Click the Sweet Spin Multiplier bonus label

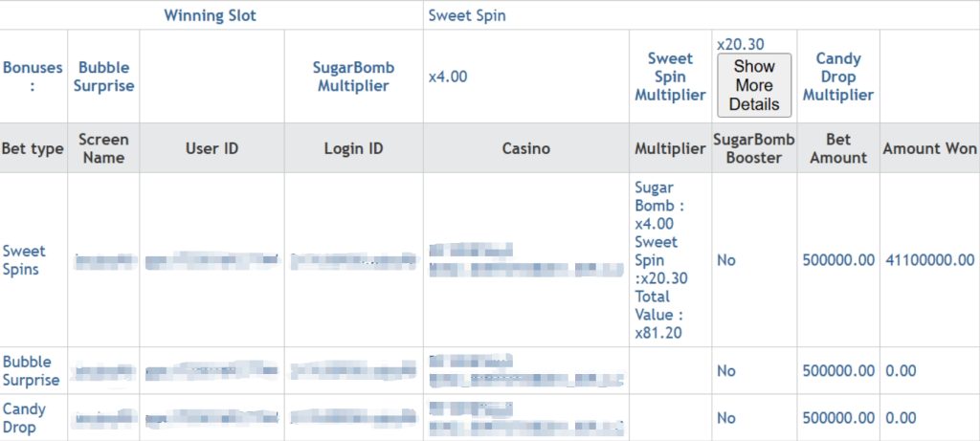670,77
